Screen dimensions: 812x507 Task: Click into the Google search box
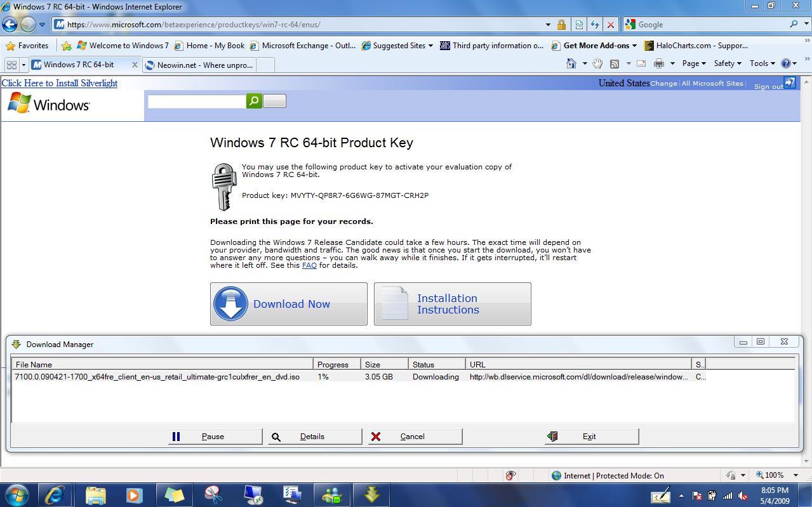(710, 25)
